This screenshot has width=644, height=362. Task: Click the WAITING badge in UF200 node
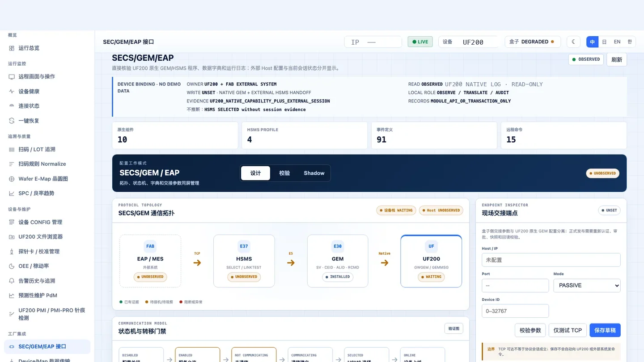[431, 277]
